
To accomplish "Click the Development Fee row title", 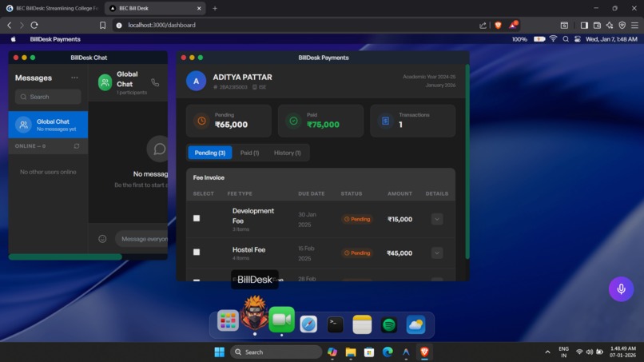I will coord(253,216).
